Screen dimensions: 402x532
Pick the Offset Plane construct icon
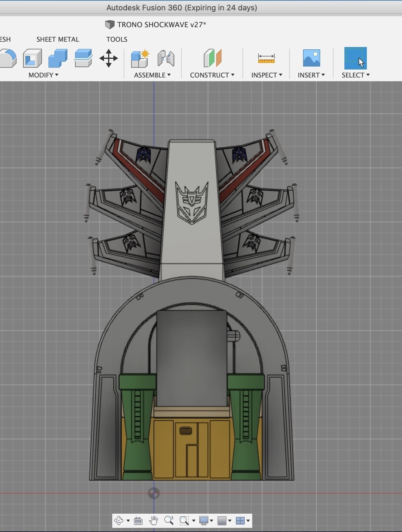point(212,58)
